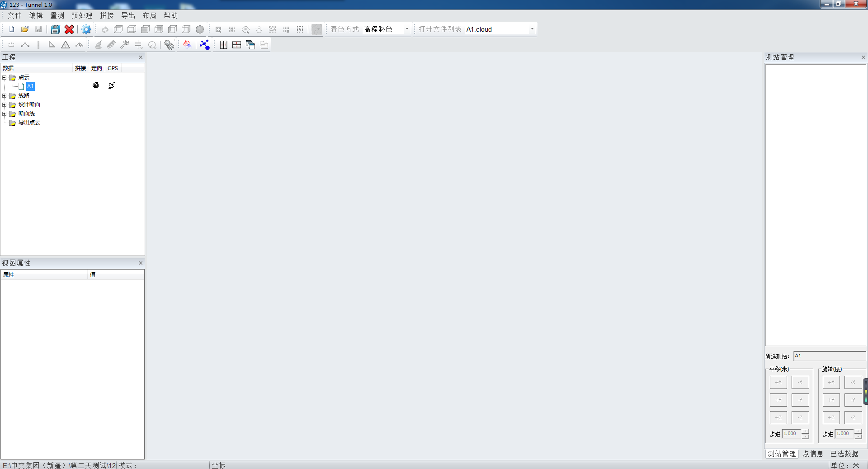868x469 pixels.
Task: Switch to the 已选数据 tab
Action: [844, 454]
